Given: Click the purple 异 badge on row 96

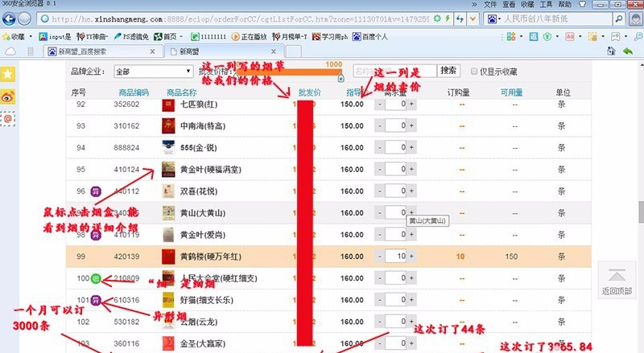Looking at the screenshot, I should point(96,191).
